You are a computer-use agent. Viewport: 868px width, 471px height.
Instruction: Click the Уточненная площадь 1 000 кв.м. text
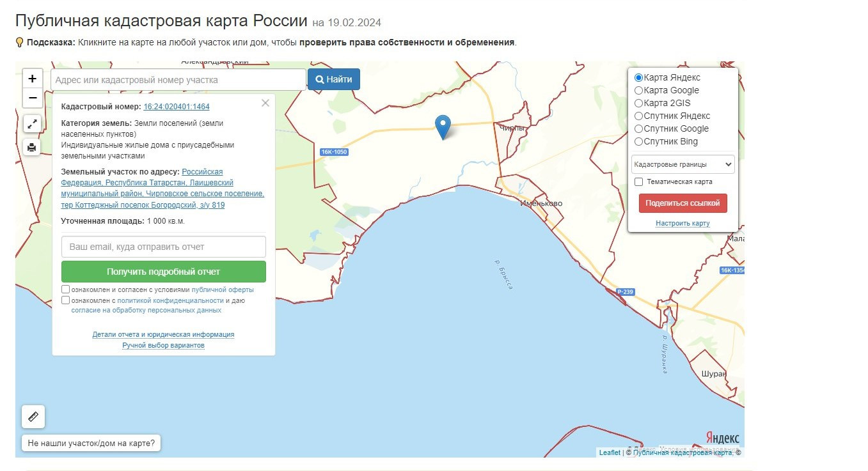pos(123,221)
